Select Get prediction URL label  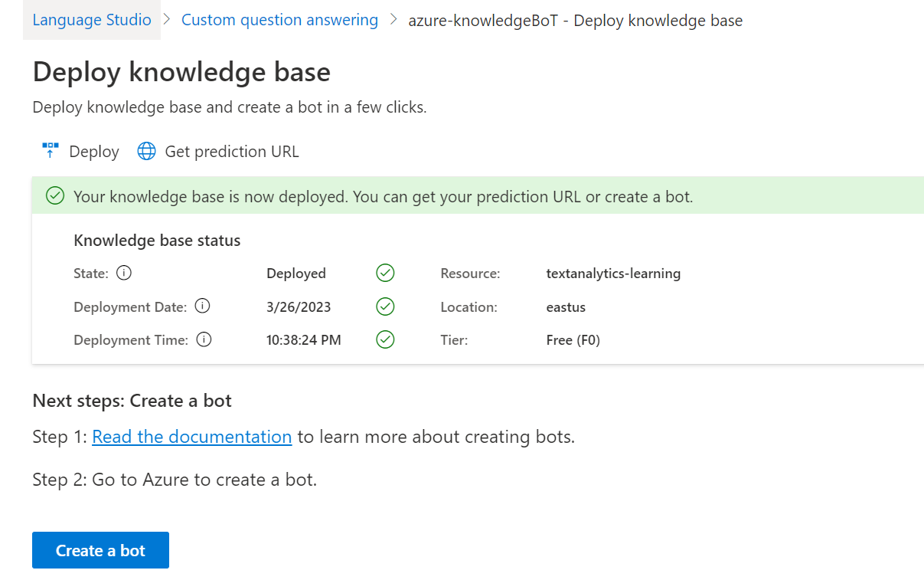[x=232, y=152]
